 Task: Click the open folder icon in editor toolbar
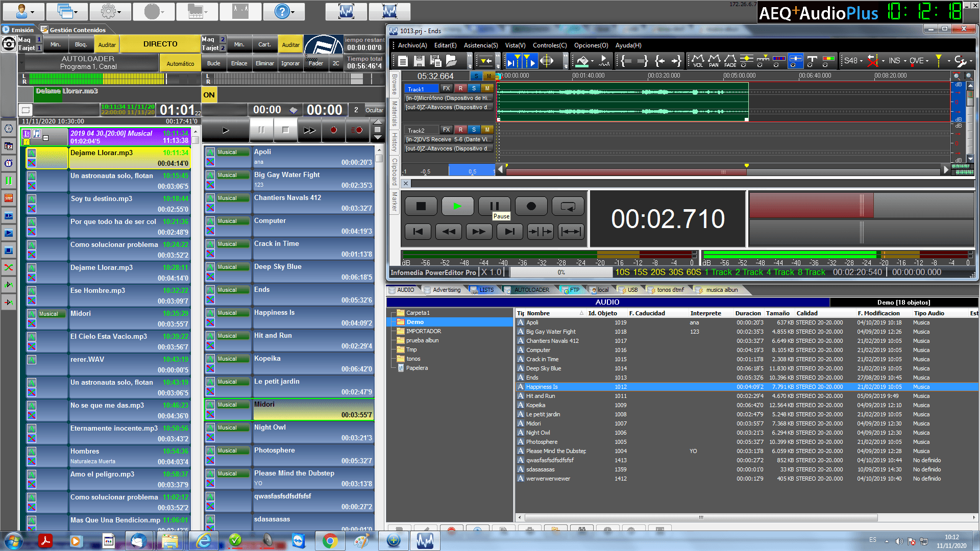(x=451, y=61)
